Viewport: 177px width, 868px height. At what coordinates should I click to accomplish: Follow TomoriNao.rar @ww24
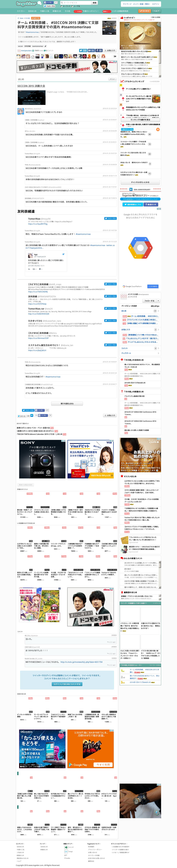pyautogui.click(x=110, y=308)
